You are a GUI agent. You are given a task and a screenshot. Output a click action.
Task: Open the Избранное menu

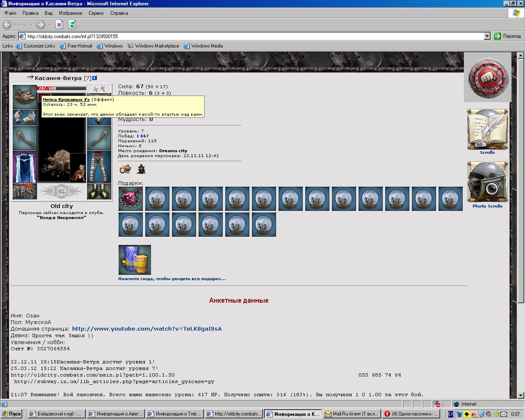[x=71, y=13]
